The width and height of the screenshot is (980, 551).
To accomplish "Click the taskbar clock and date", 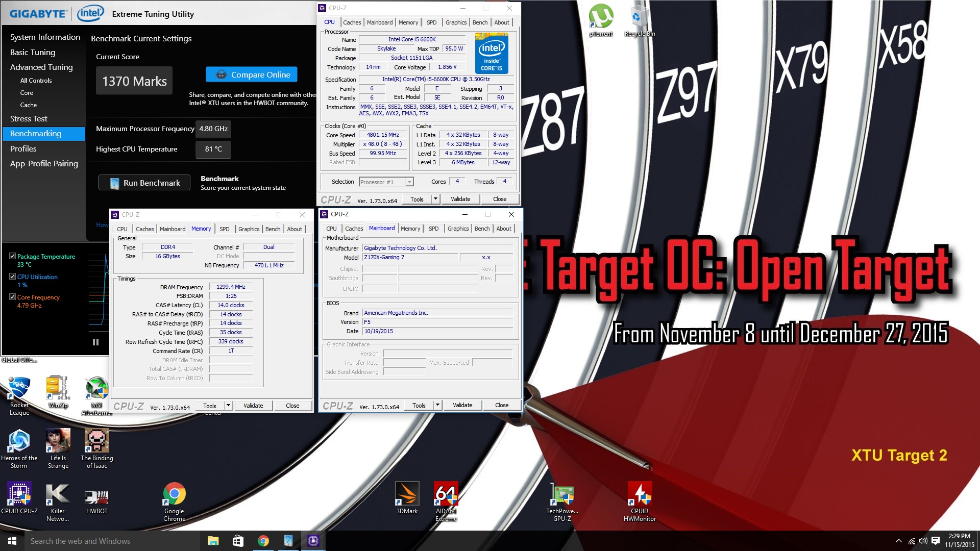I will coord(959,541).
